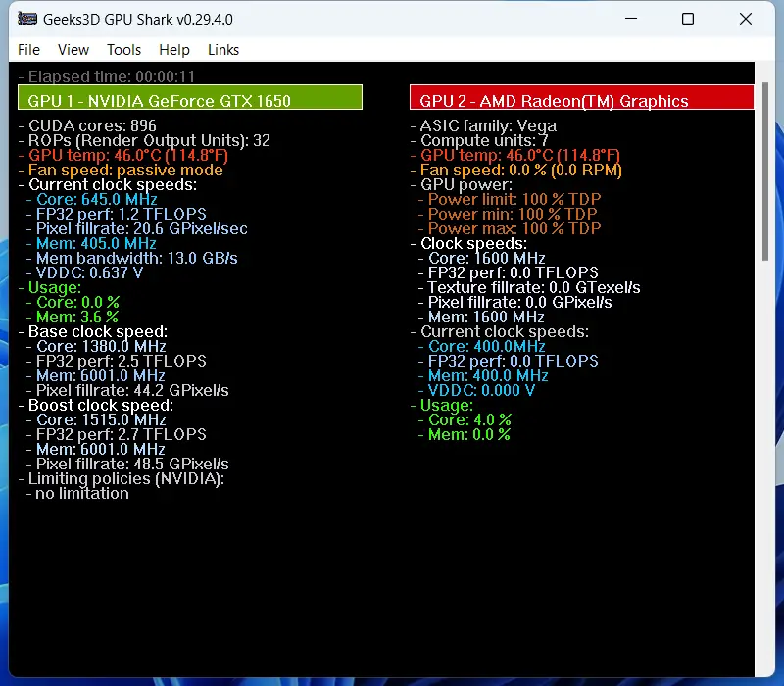
Task: Click Power min: 100 % TDP line
Action: tap(508, 214)
